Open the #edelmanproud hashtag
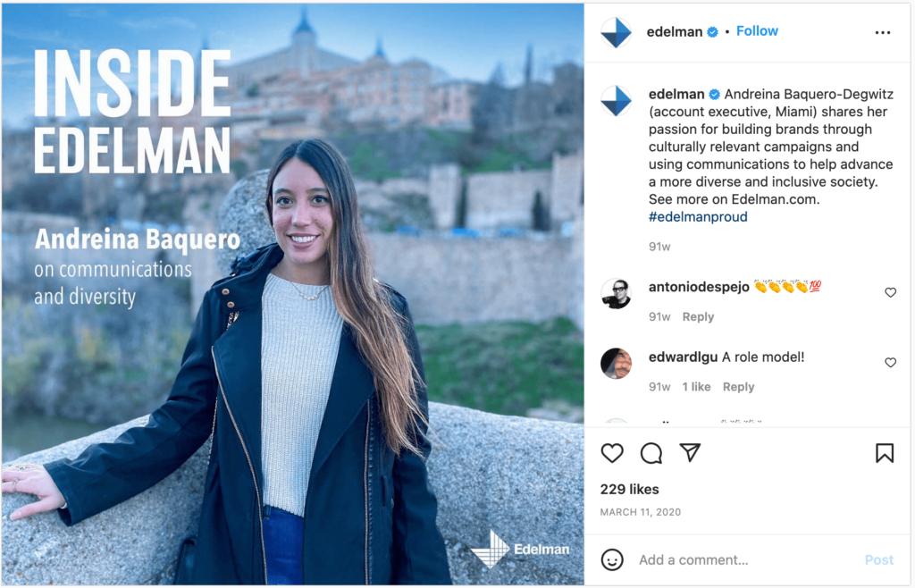 [698, 217]
